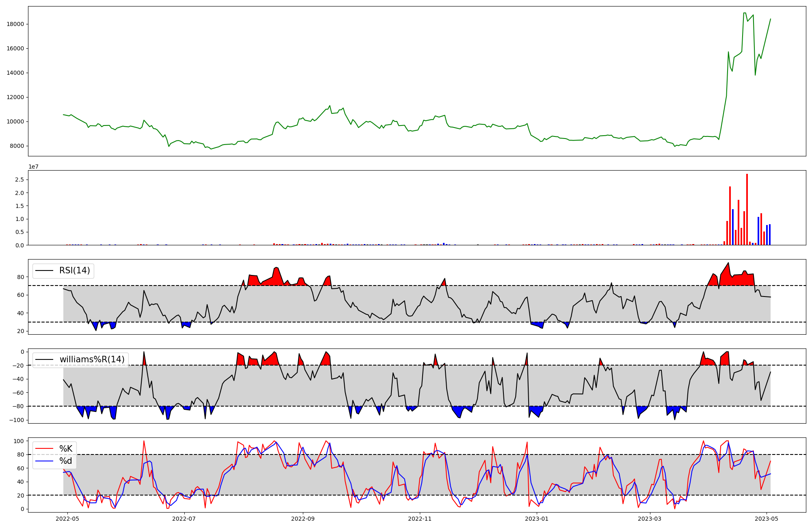Click the red %K legend line sample
This screenshot has width=812, height=528.
pos(44,449)
